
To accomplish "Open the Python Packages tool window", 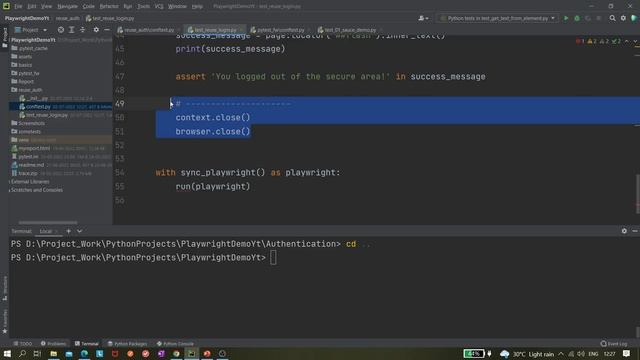I will [x=127, y=344].
